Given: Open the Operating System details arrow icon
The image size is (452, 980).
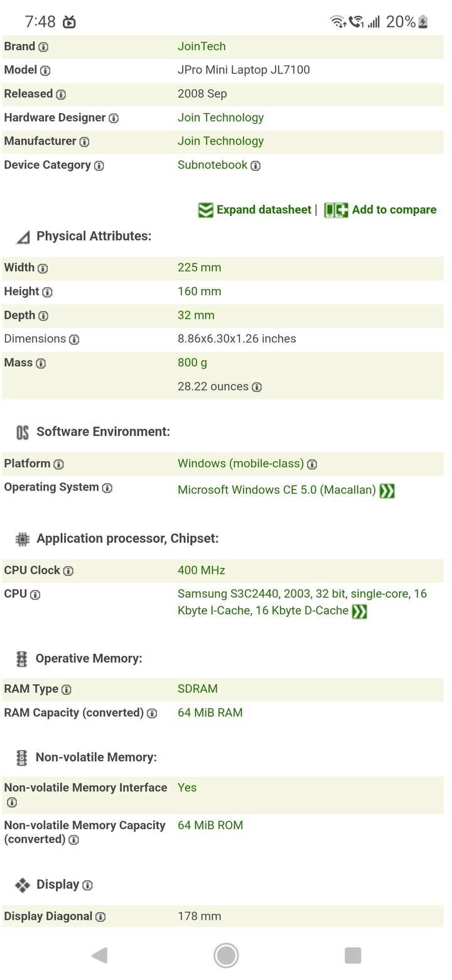Looking at the screenshot, I should 387,491.
